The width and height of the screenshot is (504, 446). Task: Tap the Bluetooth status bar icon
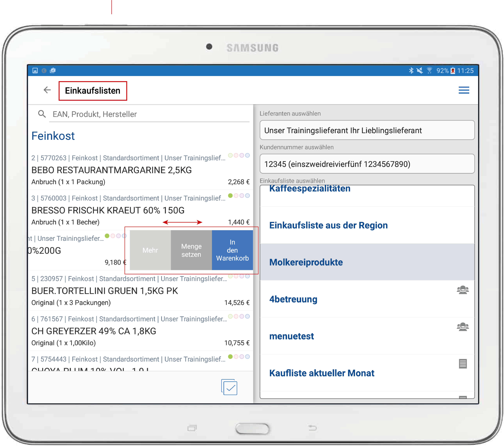coord(411,71)
